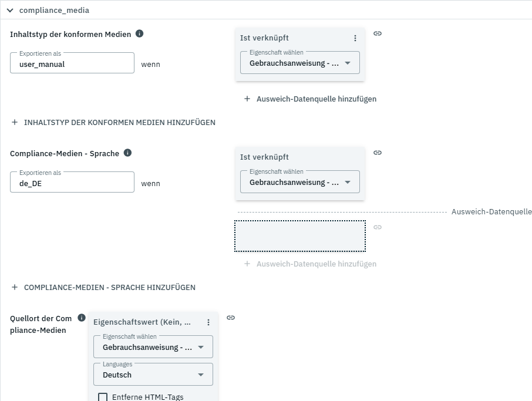
Task: Enable the Entferne HTML-Tags checkbox
Action: pyautogui.click(x=103, y=397)
